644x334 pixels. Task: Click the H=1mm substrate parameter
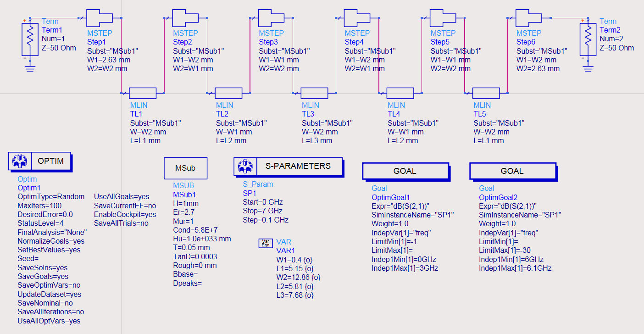[186, 203]
